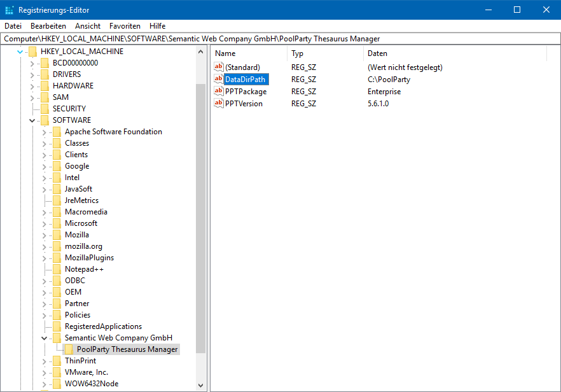Select the PPTVersion value name

(x=244, y=104)
